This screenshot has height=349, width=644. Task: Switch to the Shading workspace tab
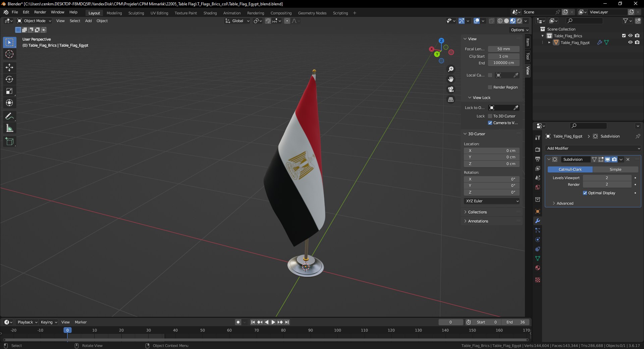(x=210, y=13)
